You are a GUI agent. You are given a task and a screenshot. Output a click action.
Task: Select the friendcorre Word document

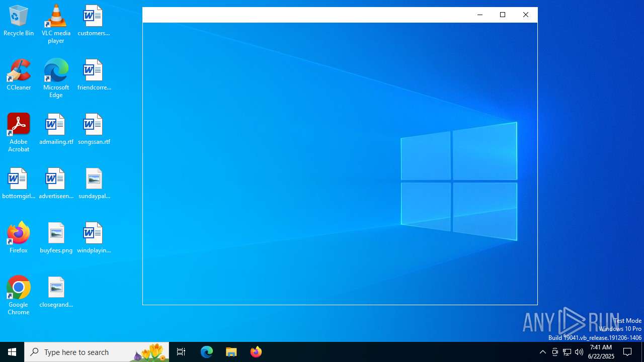click(x=94, y=75)
